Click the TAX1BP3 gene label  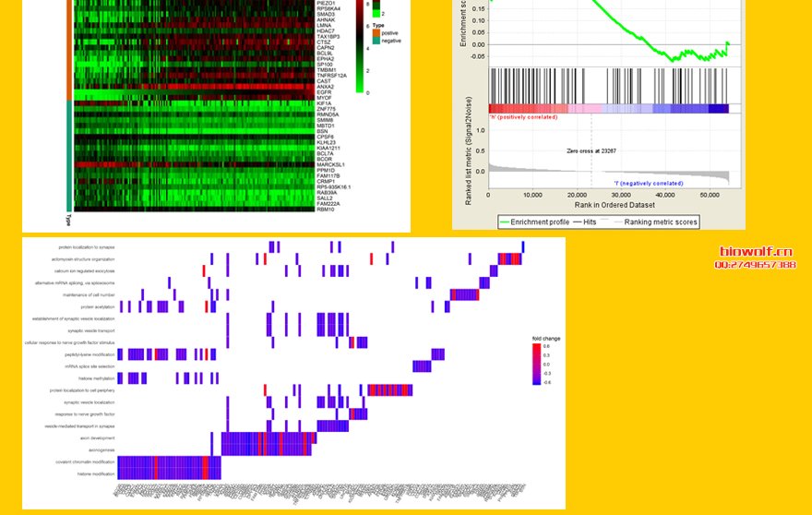coord(328,37)
